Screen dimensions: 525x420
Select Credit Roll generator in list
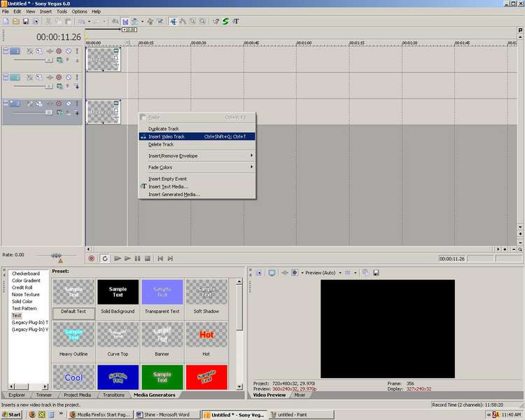[x=22, y=288]
